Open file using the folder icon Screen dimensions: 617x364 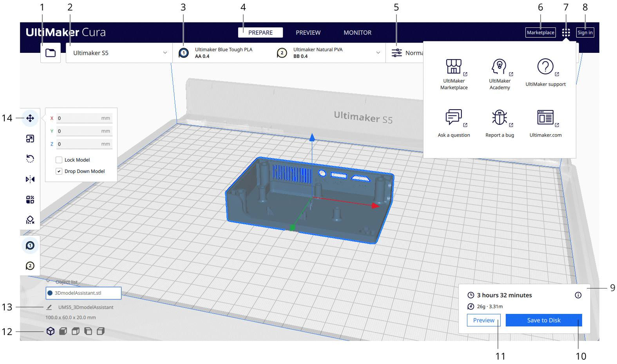[x=51, y=53]
